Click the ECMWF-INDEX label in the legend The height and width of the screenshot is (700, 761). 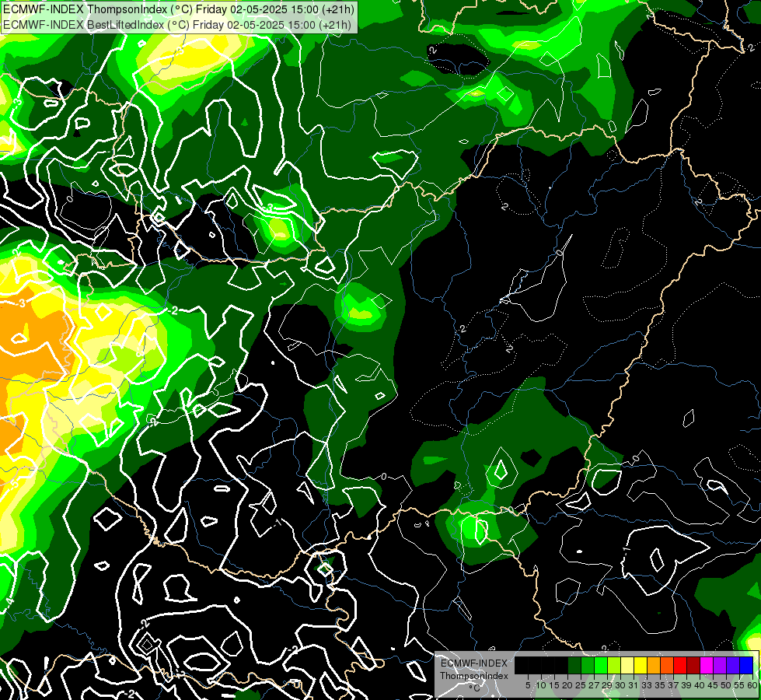pyautogui.click(x=473, y=663)
